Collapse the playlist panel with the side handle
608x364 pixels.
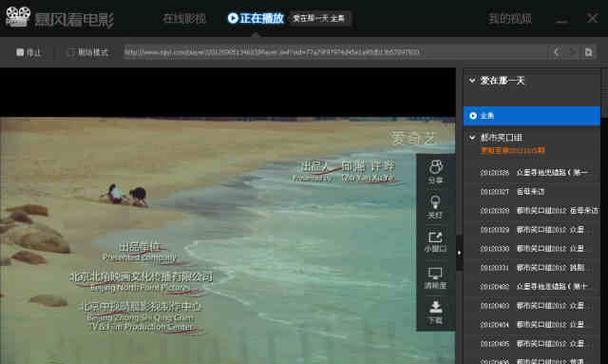459,253
